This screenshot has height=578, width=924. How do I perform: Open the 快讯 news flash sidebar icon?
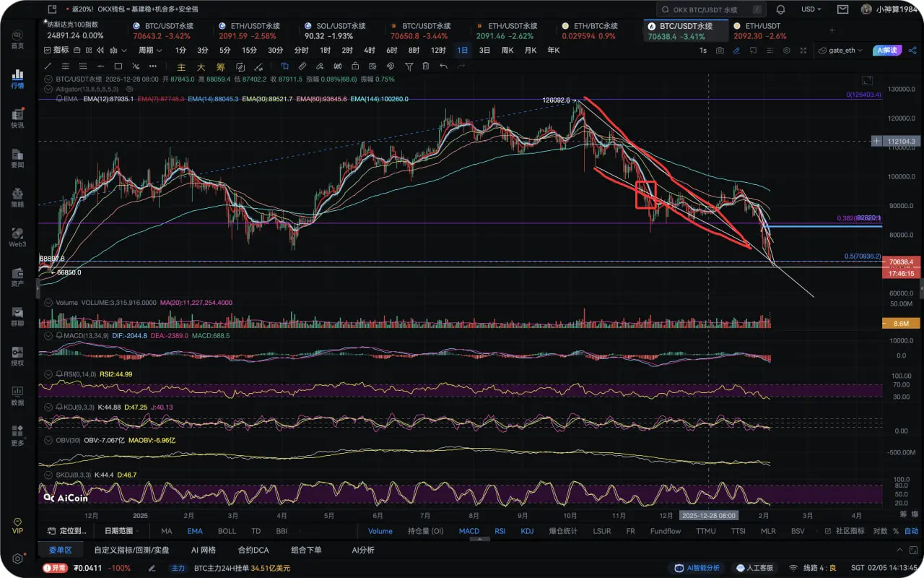click(x=17, y=118)
